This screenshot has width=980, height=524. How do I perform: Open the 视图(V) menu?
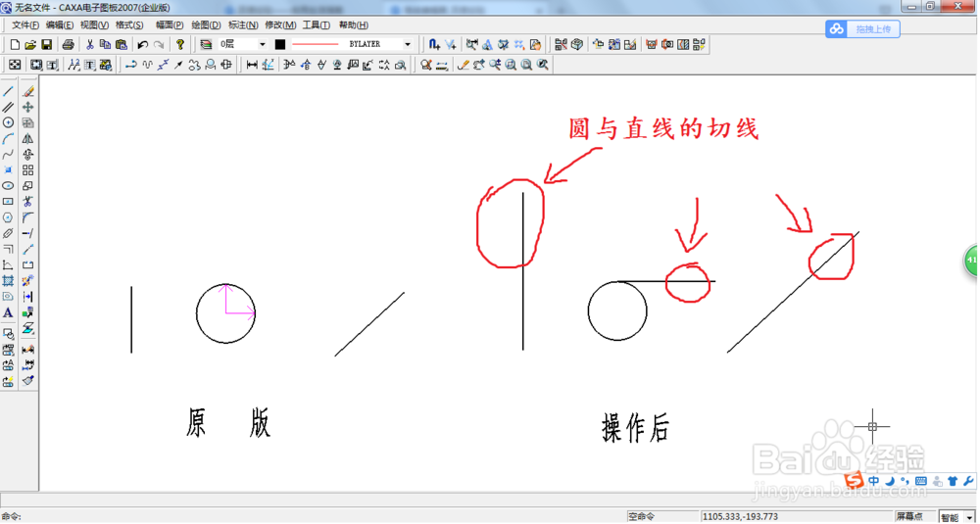pyautogui.click(x=94, y=25)
